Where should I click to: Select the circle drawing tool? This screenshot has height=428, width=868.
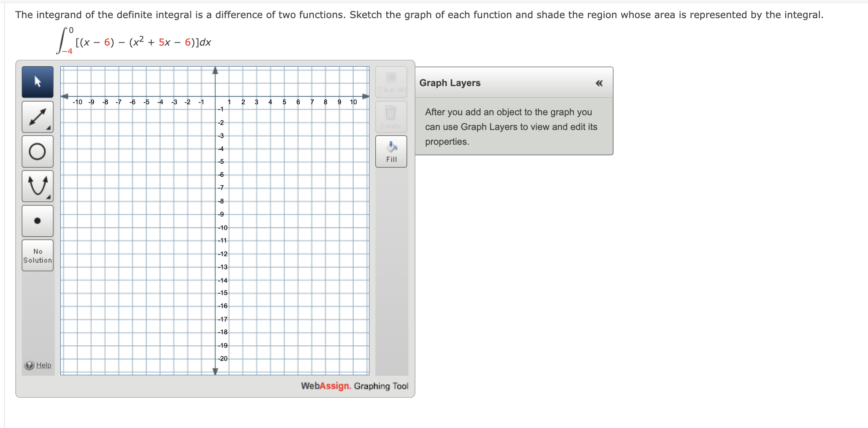[37, 152]
